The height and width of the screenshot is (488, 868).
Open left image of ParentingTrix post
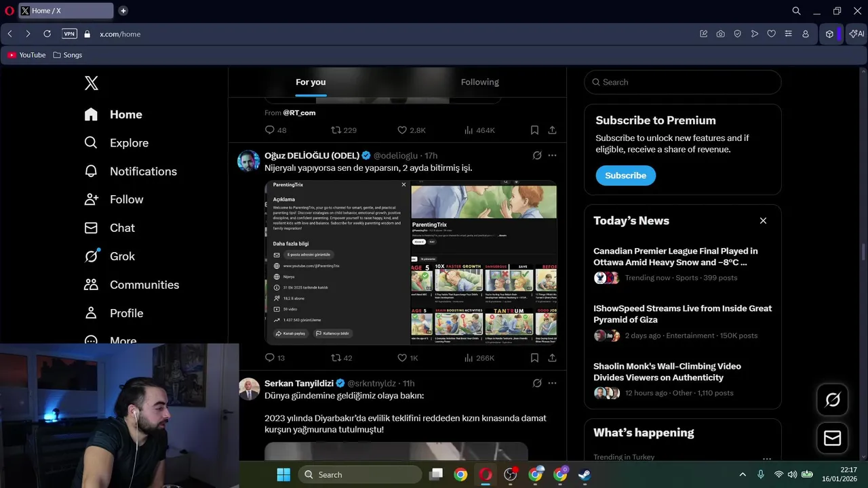(337, 263)
